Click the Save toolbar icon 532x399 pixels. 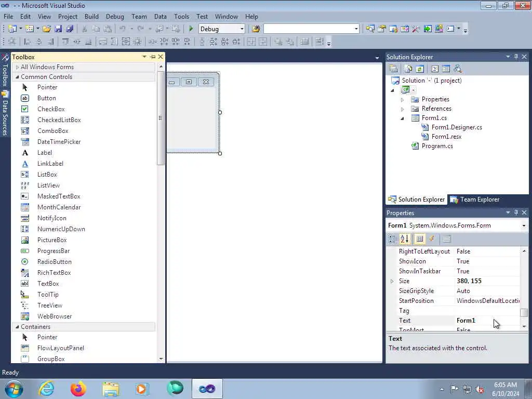coord(58,29)
